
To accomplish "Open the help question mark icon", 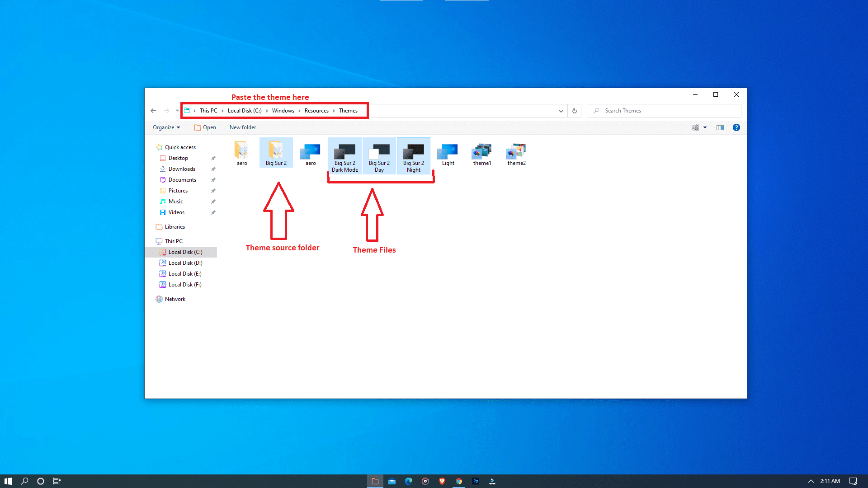I will (x=736, y=127).
